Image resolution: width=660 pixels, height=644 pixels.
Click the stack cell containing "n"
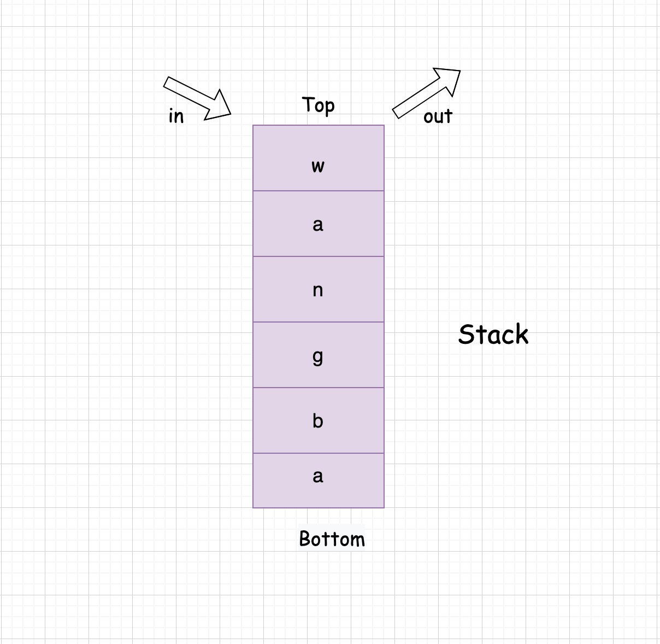coord(318,290)
